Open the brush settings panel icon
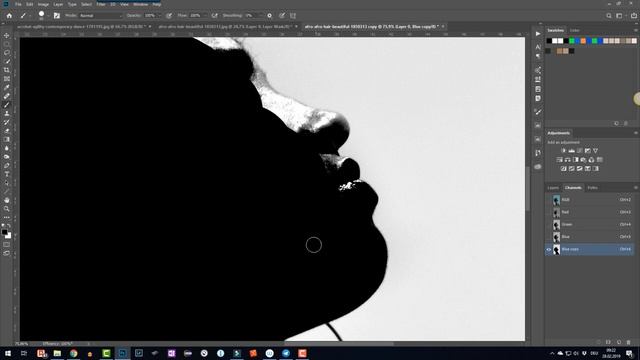This screenshot has height=360, width=640. 57,16
